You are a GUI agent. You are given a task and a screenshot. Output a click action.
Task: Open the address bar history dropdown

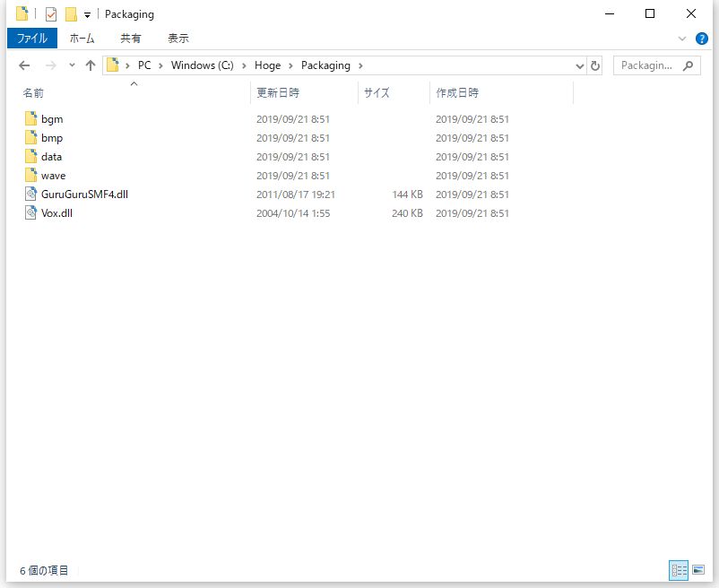point(580,66)
